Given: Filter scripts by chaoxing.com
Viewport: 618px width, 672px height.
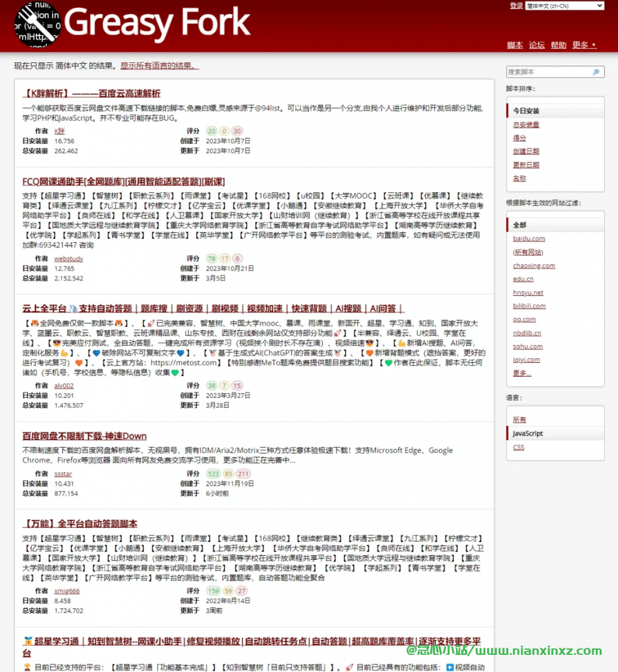Looking at the screenshot, I should click(534, 266).
